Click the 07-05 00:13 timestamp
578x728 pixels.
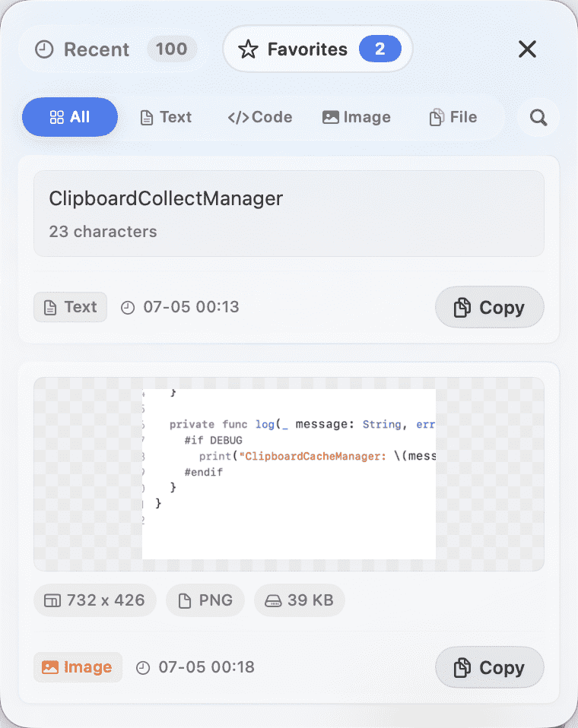pyautogui.click(x=191, y=307)
